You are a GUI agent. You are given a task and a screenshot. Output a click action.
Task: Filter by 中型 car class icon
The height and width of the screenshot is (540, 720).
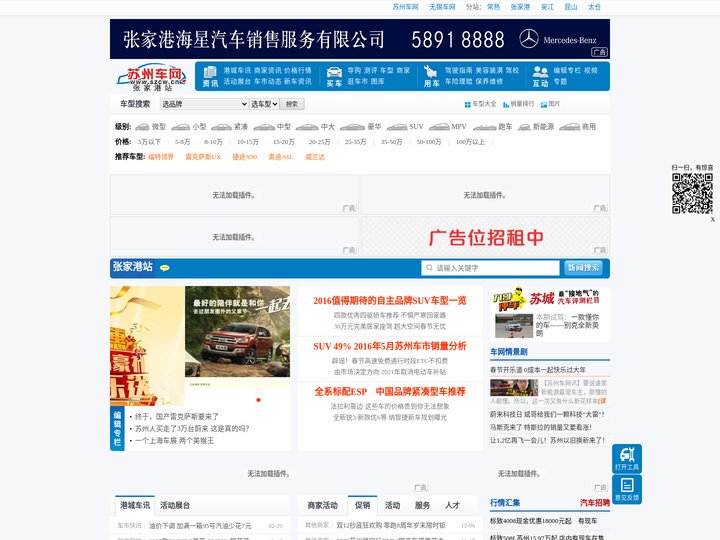click(x=264, y=127)
